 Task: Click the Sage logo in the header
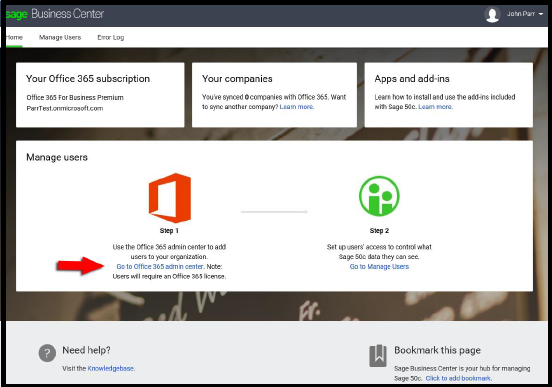(x=17, y=14)
